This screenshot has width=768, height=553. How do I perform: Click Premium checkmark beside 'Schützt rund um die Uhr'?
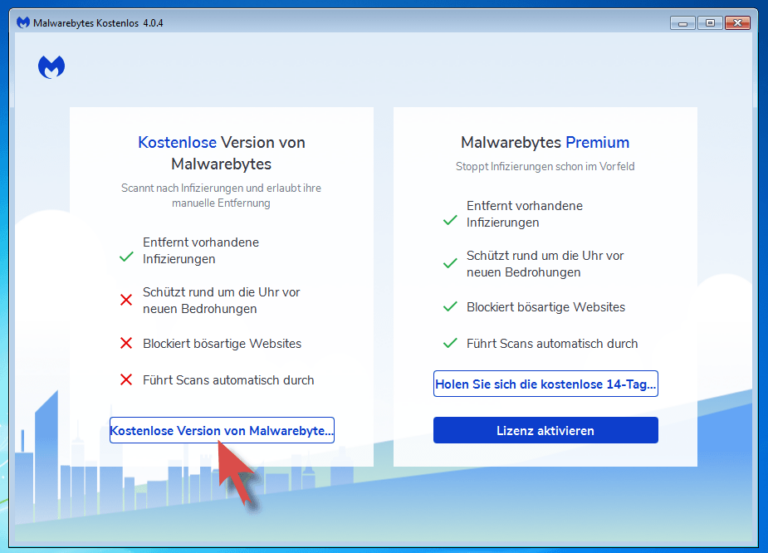click(450, 264)
